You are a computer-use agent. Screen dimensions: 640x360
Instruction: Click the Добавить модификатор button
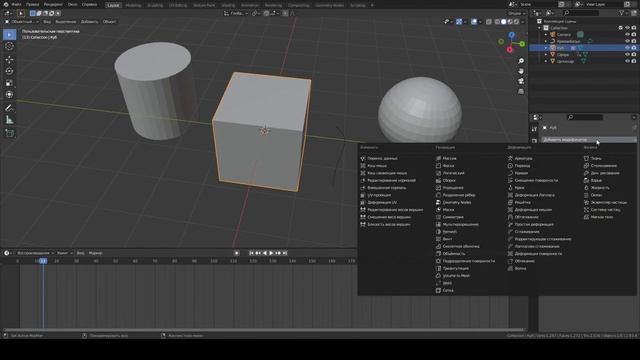589,140
